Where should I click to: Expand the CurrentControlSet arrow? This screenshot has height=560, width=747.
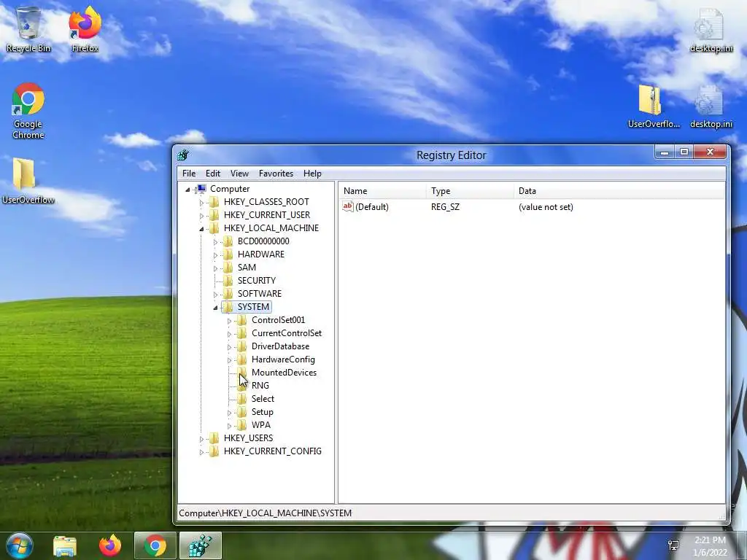tap(229, 334)
